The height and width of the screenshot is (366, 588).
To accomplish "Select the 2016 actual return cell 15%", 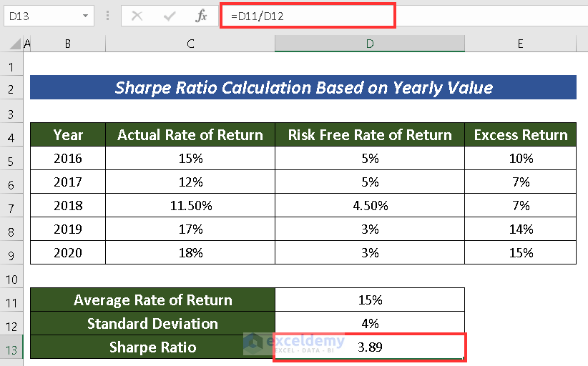I will (190, 158).
